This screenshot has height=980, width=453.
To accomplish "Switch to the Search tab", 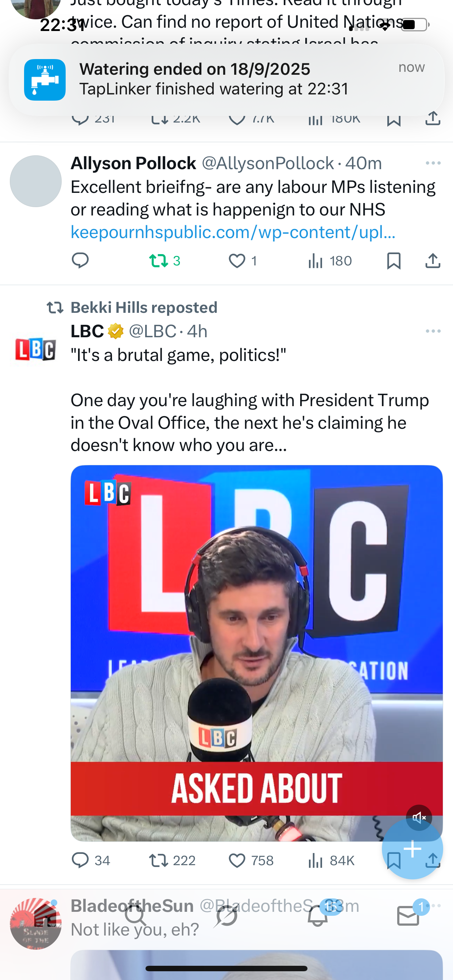I will click(136, 916).
